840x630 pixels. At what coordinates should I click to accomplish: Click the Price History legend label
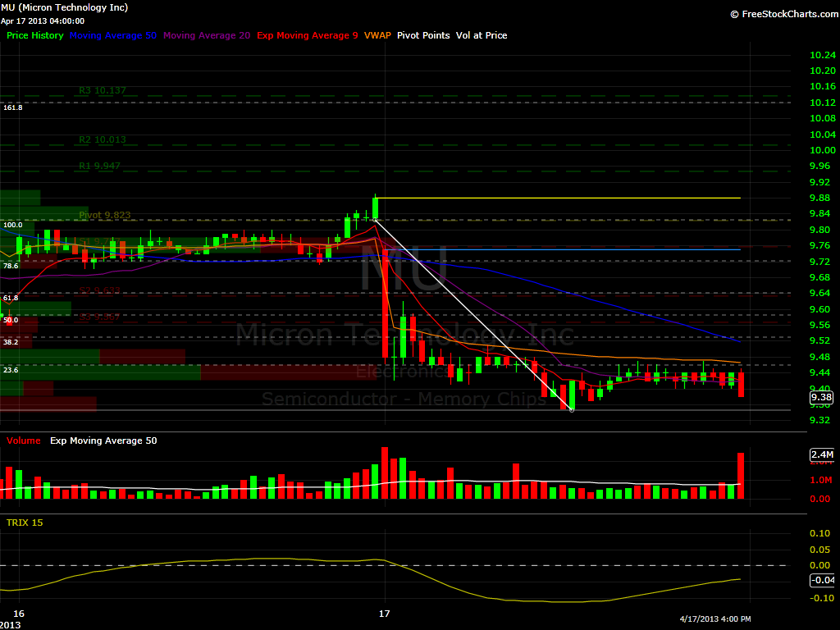(x=34, y=35)
